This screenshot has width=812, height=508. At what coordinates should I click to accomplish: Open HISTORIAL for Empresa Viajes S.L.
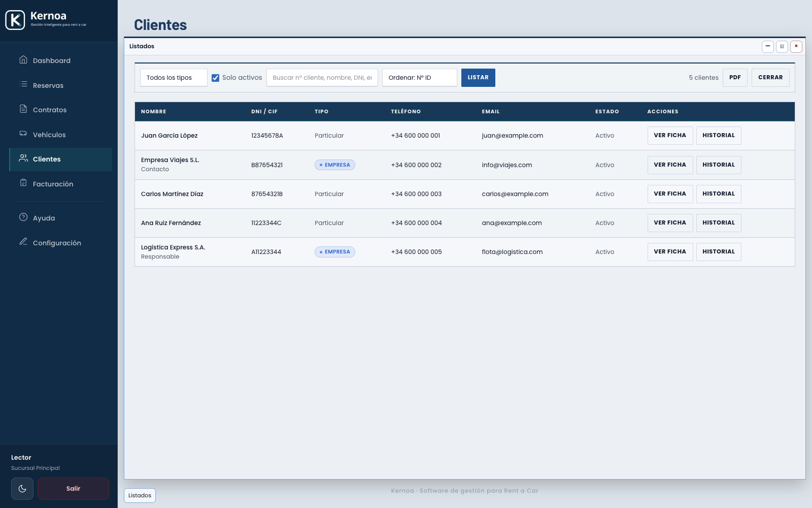pos(719,165)
